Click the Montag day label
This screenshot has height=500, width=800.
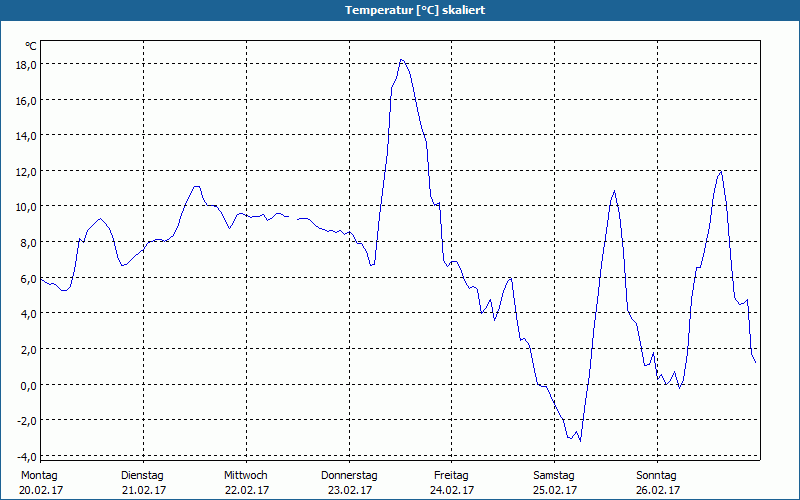point(39,475)
